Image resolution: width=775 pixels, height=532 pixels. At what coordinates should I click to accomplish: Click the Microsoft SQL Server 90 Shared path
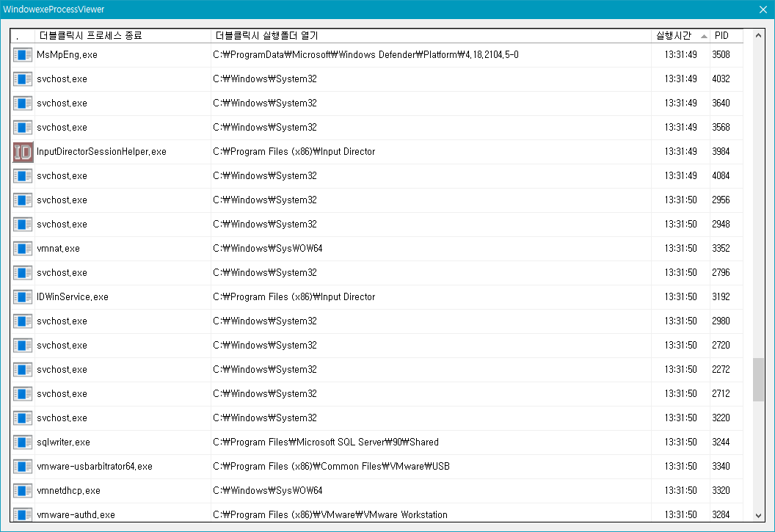click(326, 442)
